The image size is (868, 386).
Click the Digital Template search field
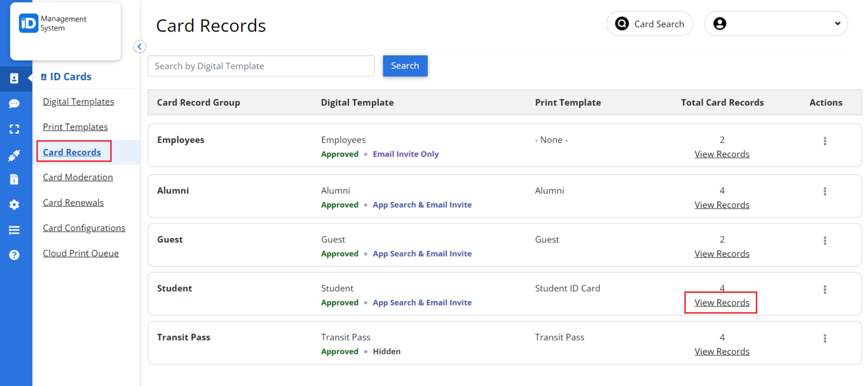pos(261,66)
